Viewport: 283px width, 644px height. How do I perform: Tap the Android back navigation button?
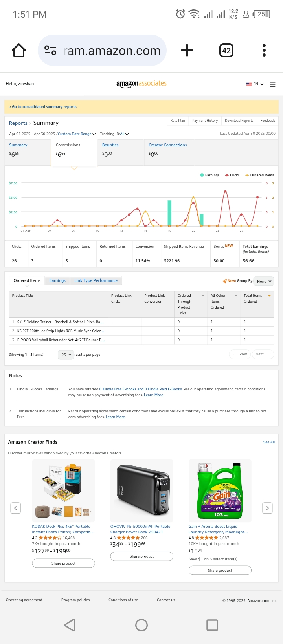70,625
